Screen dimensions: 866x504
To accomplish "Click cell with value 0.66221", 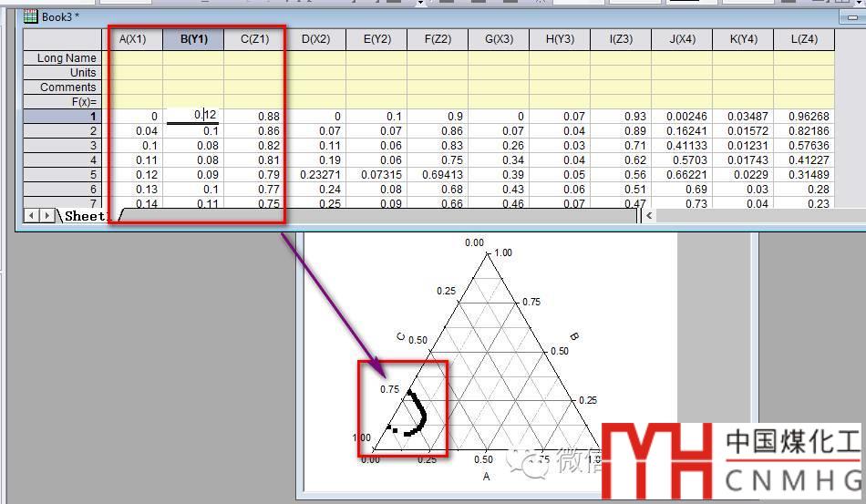I will pyautogui.click(x=682, y=174).
